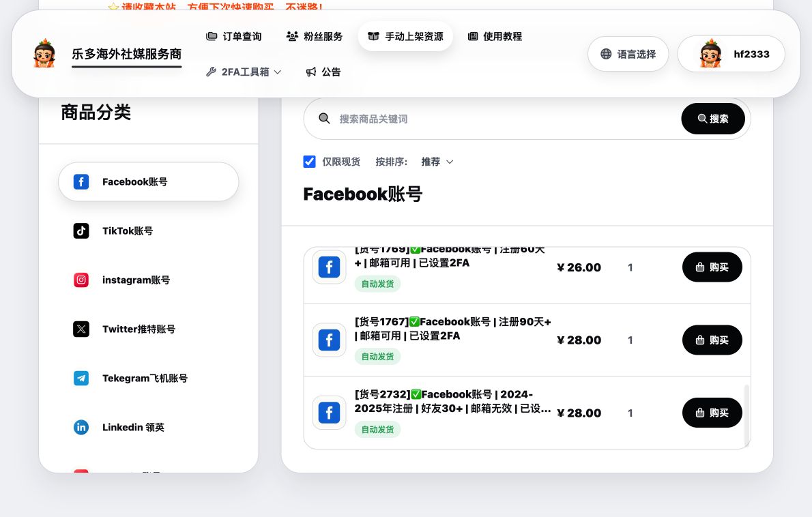Click 自动发货 tag on 货号1767
812x517 pixels.
tap(377, 357)
